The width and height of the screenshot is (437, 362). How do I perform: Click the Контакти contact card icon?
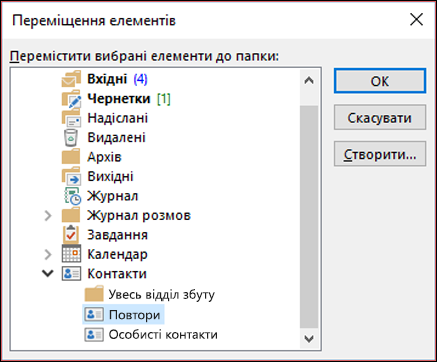tap(71, 274)
